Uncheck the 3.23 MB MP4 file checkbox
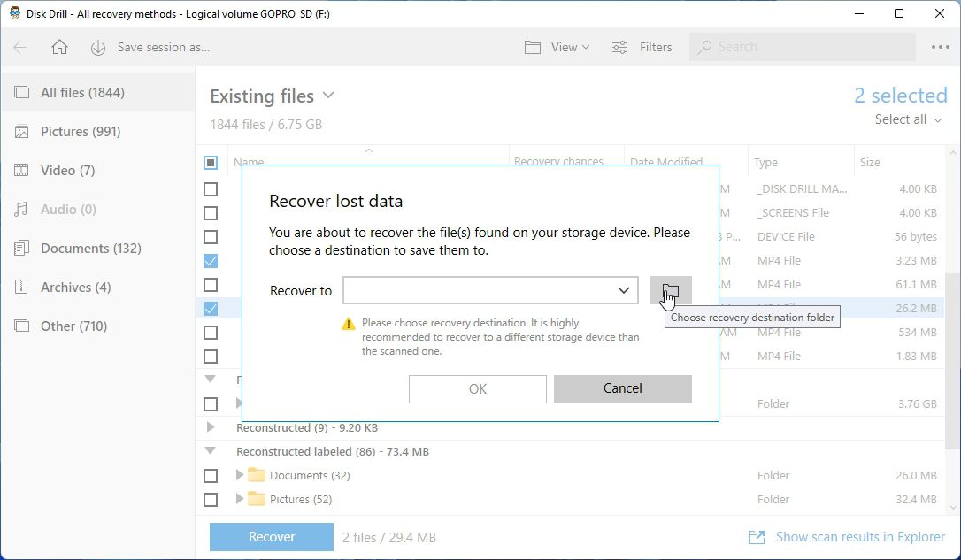Screen dimensions: 961x560 (x=211, y=261)
